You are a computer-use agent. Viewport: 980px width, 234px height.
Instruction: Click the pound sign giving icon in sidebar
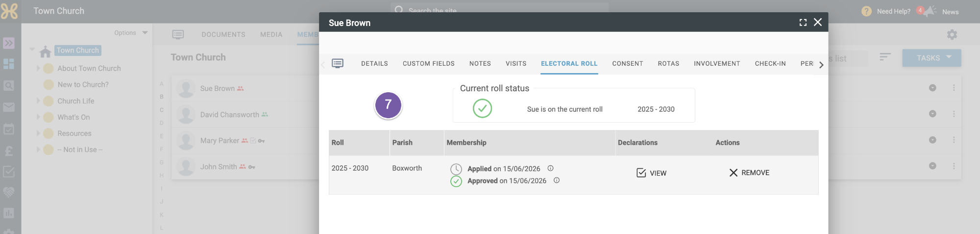pos(9,151)
